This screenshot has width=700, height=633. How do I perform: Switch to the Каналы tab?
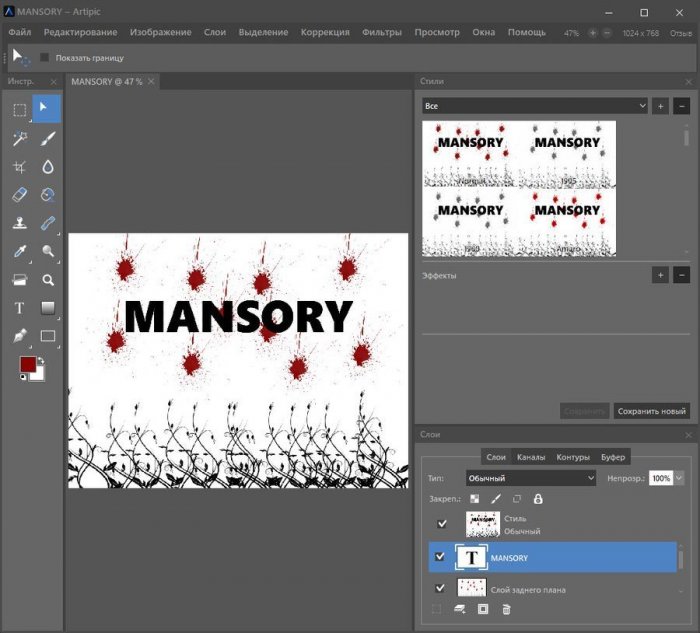(531, 457)
